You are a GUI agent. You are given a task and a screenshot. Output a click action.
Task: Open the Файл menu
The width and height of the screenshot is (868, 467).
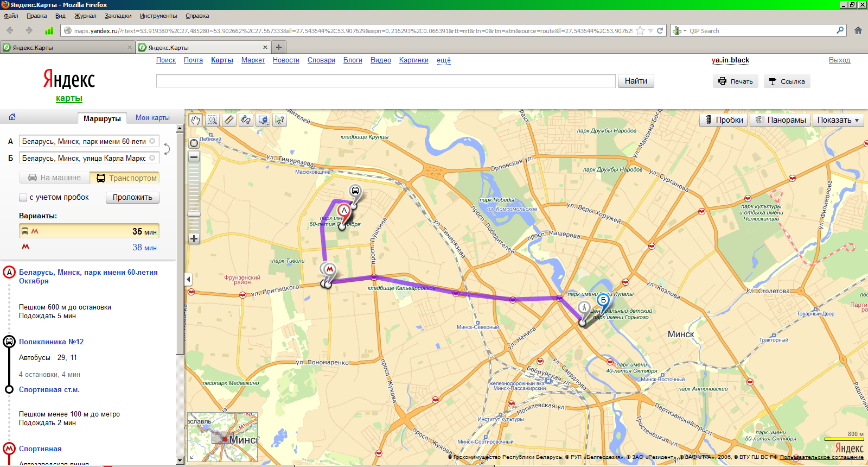(x=11, y=16)
